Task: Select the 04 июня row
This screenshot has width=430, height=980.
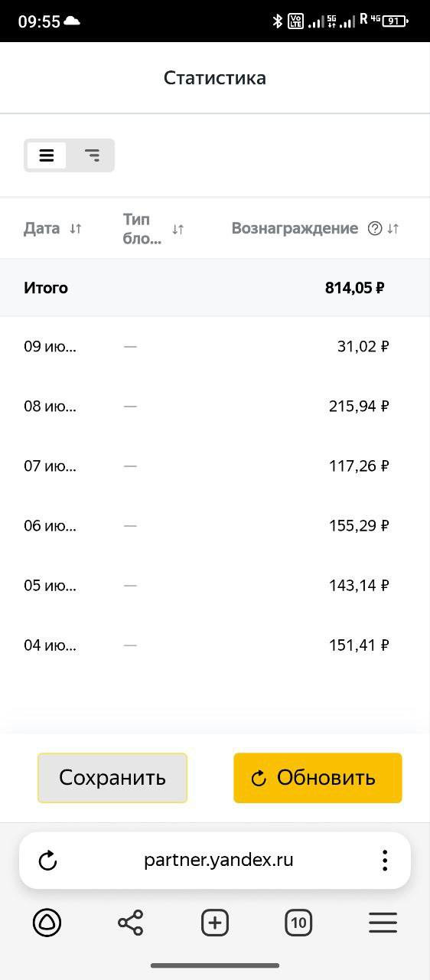Action: [215, 645]
